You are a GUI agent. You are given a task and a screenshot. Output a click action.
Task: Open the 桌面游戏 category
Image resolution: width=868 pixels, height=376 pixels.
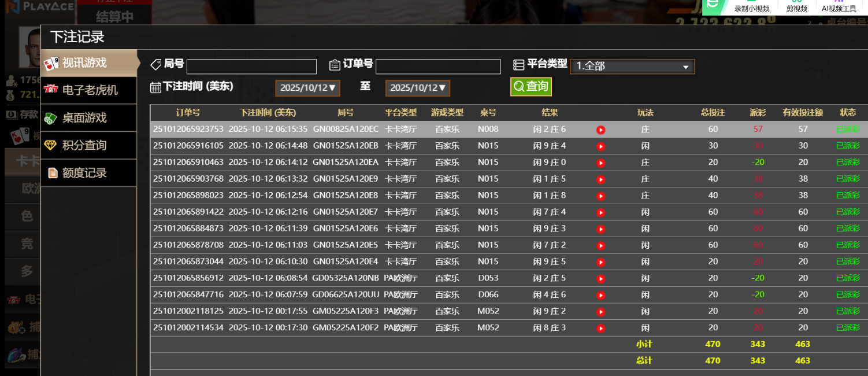[x=88, y=118]
